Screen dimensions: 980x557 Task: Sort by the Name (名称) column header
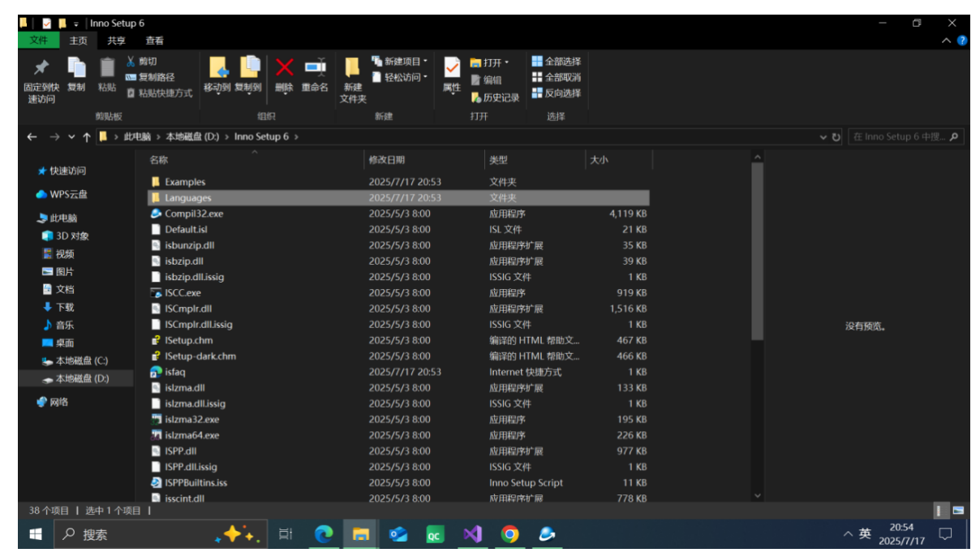(254, 160)
